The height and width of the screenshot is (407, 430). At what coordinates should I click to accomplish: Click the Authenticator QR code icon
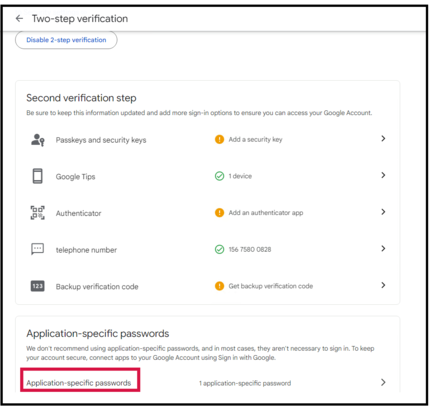coord(38,213)
